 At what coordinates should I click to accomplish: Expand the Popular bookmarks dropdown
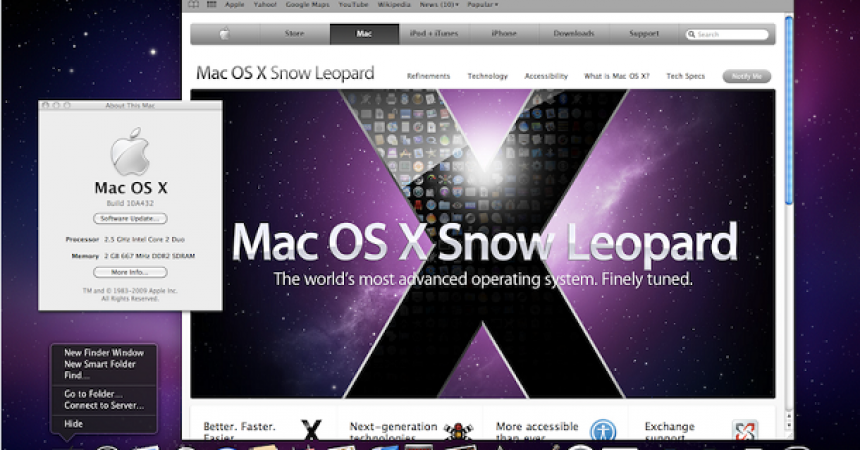point(483,4)
